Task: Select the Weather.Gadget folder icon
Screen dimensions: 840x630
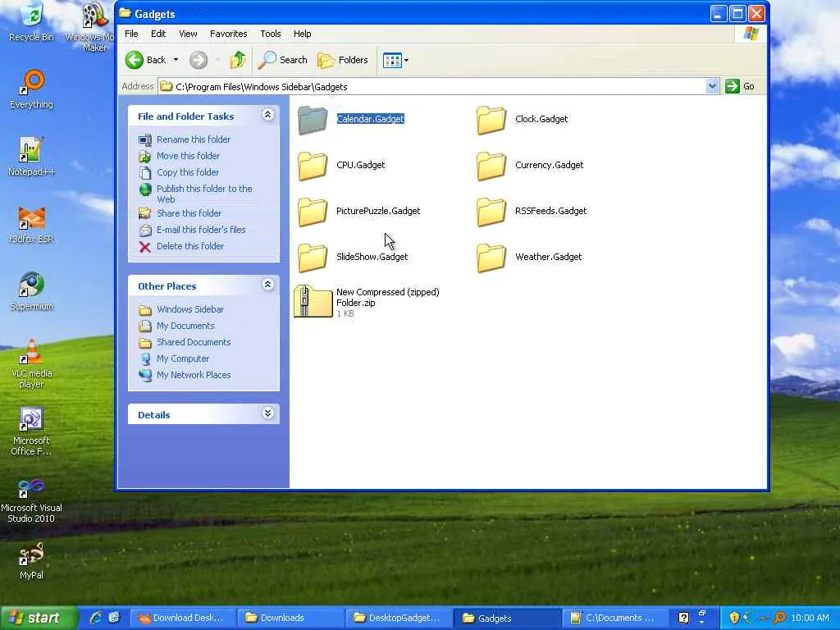Action: pos(491,258)
